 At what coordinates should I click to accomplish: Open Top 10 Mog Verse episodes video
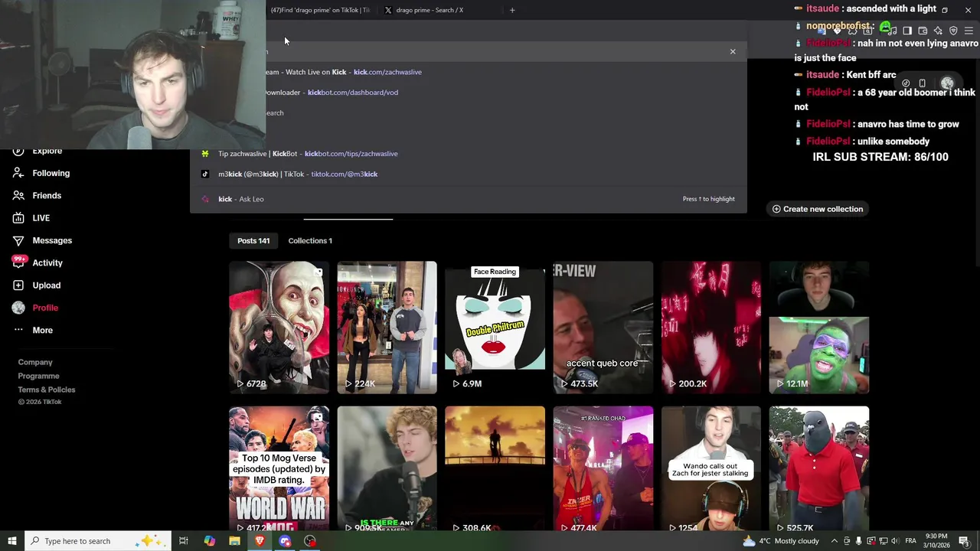pyautogui.click(x=279, y=470)
